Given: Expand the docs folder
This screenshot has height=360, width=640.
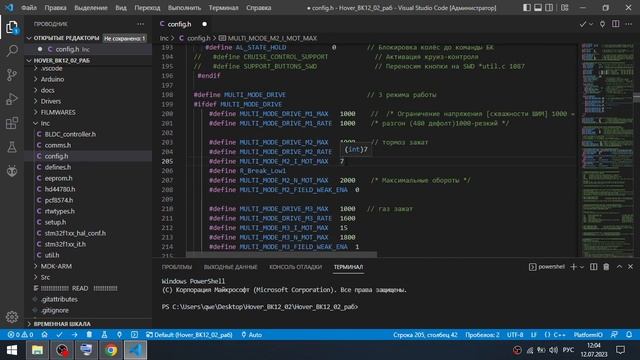Looking at the screenshot, I should (x=47, y=90).
